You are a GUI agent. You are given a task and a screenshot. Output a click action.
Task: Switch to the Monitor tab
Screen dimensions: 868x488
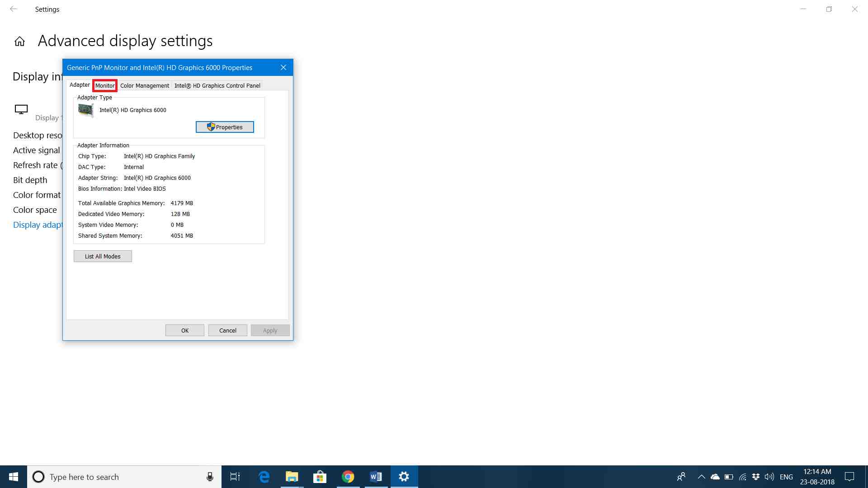[105, 85]
